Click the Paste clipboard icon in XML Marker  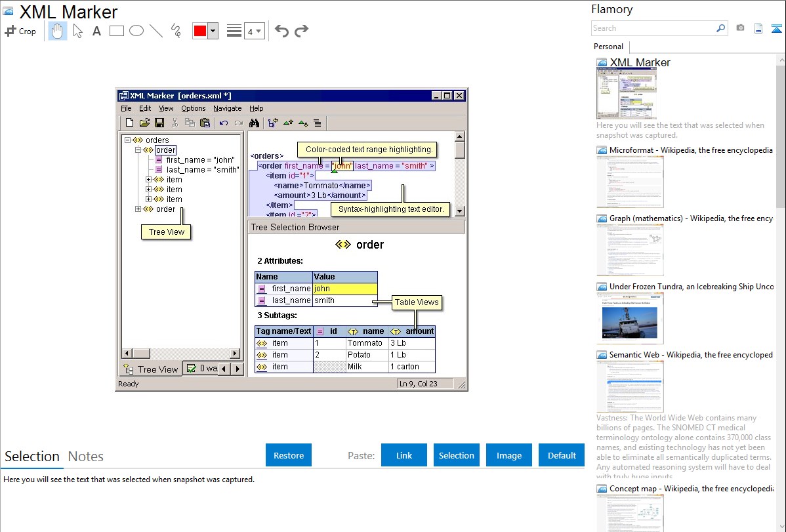point(205,123)
